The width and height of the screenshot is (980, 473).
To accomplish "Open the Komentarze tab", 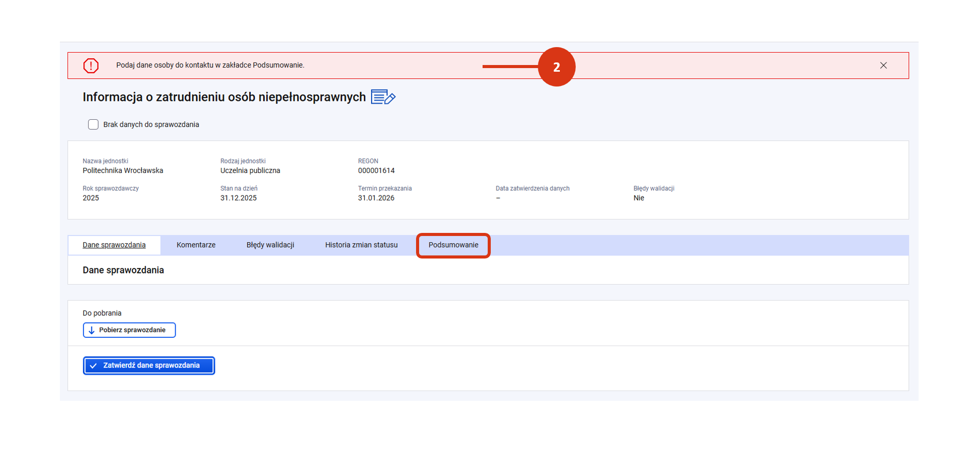I will 196,245.
